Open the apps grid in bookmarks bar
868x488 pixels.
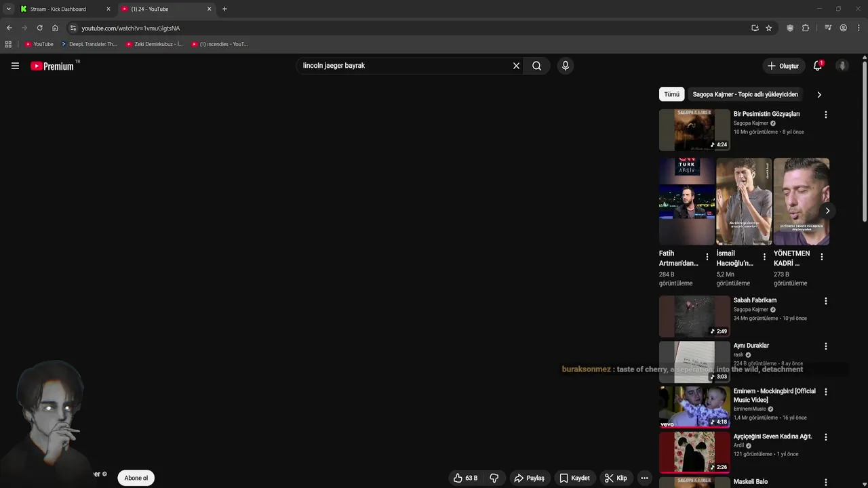[x=8, y=44]
